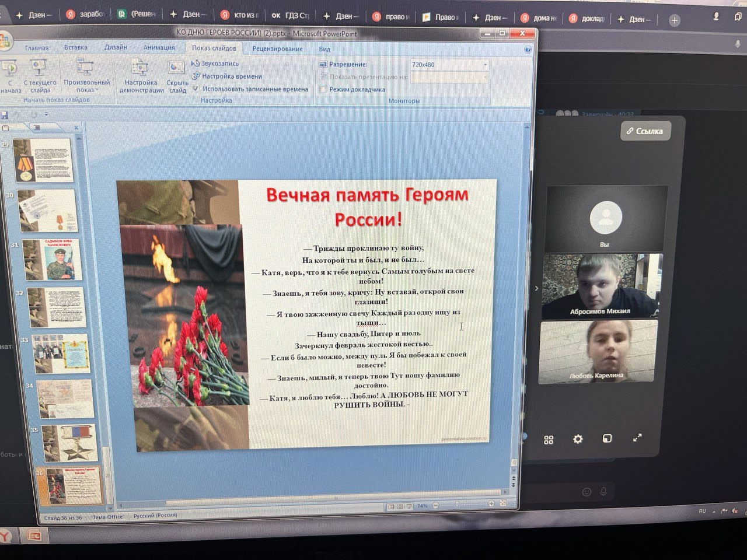Image resolution: width=747 pixels, height=560 pixels.
Task: Close the slide thumbnails pane
Action: [x=76, y=127]
